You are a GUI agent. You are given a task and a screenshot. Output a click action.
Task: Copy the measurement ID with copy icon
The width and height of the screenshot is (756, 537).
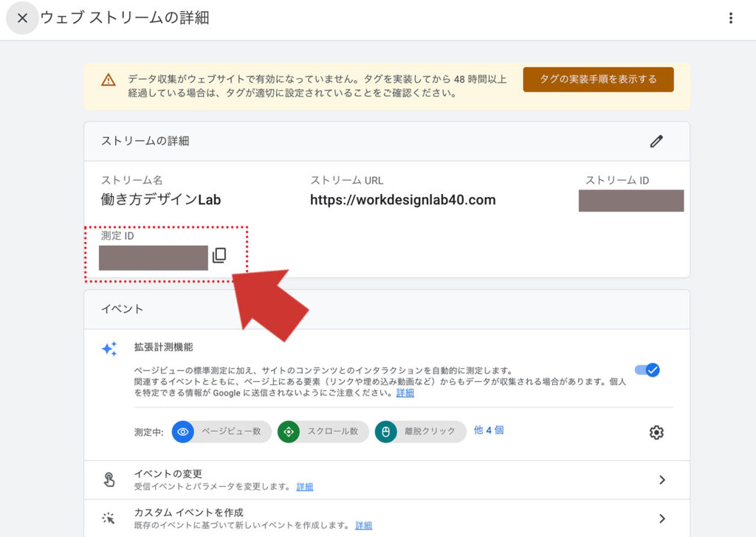pyautogui.click(x=219, y=256)
